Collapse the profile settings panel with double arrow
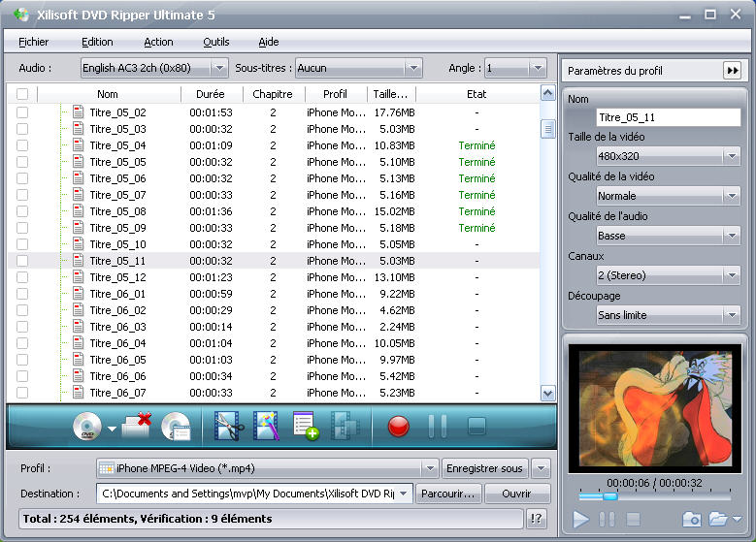Viewport: 756px width, 542px height. (733, 71)
